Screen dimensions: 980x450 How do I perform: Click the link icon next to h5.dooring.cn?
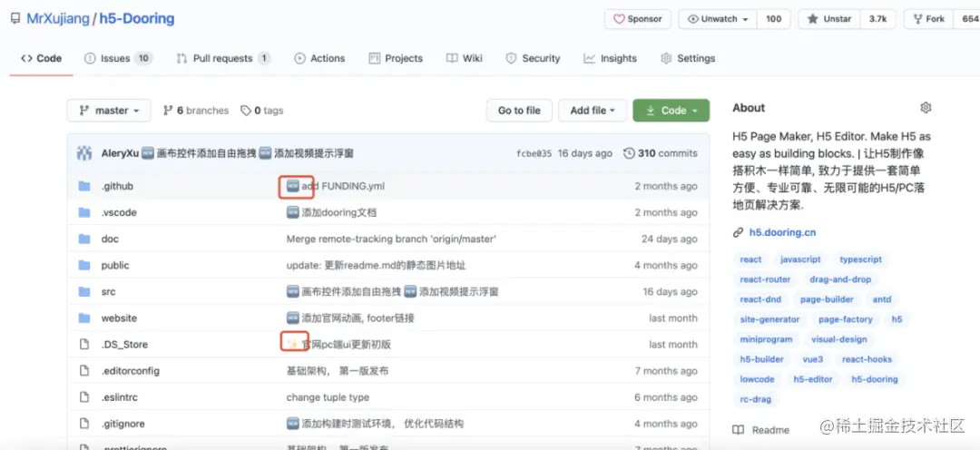738,232
